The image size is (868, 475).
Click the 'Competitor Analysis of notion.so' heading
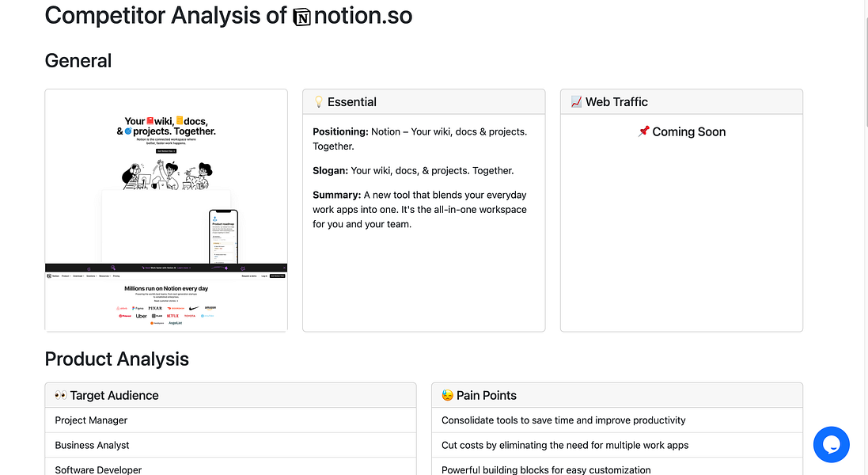click(229, 16)
